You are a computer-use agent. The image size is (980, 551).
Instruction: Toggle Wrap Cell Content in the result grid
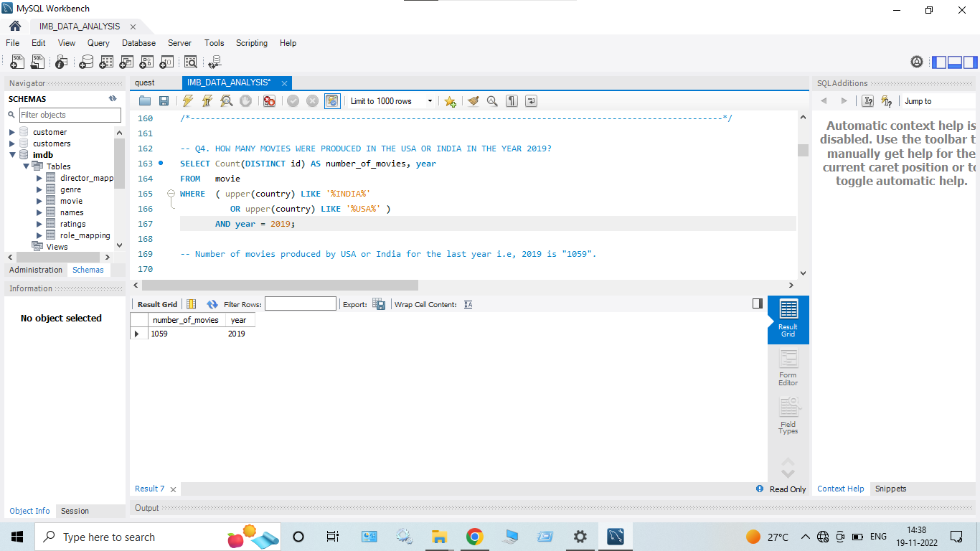467,304
